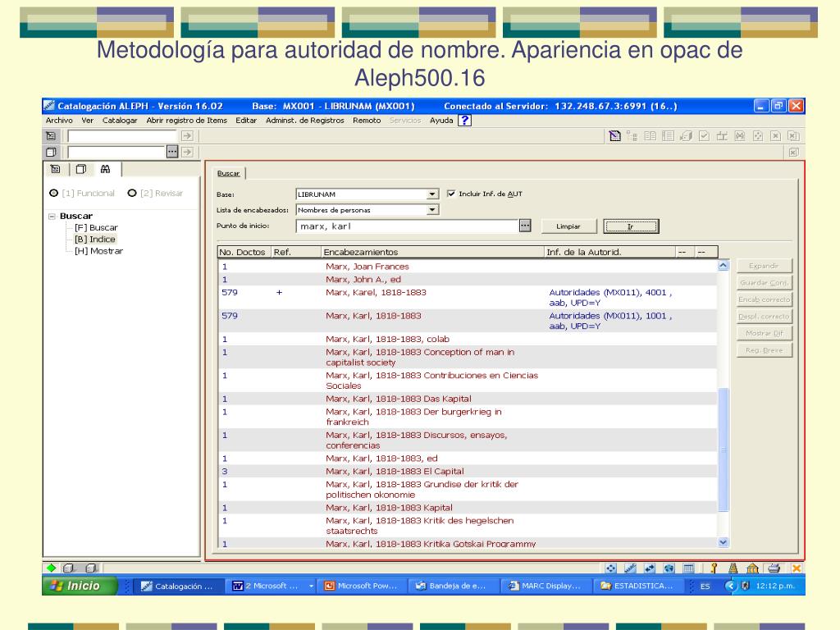
Task: Open Abrir registro de Items menu
Action: pos(186,121)
